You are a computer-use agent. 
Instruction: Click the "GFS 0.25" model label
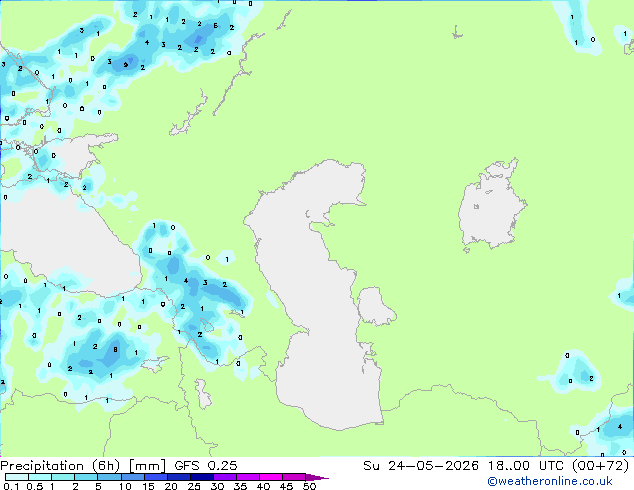(x=206, y=466)
